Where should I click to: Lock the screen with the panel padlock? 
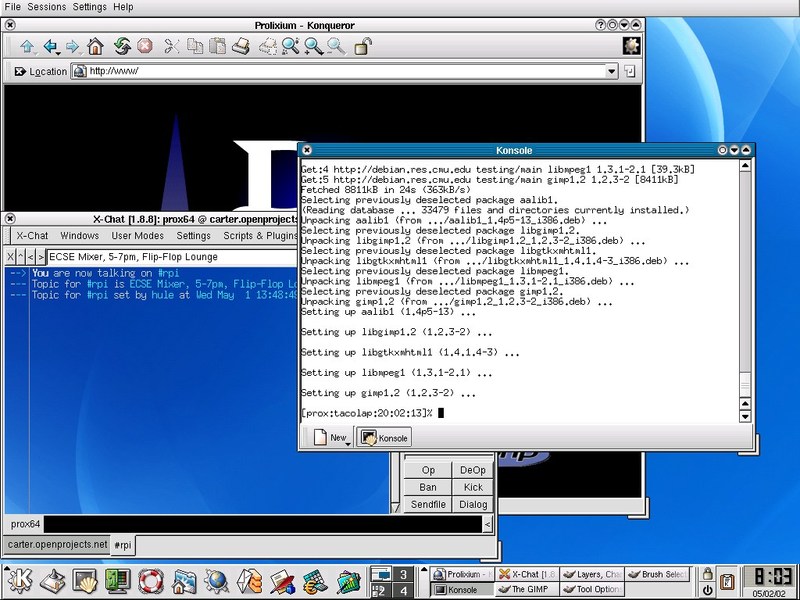[x=707, y=574]
